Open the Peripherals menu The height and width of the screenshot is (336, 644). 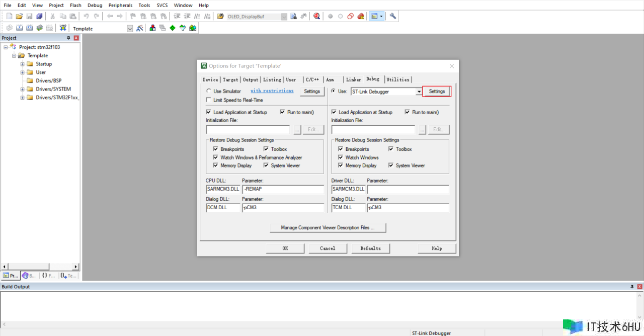120,5
